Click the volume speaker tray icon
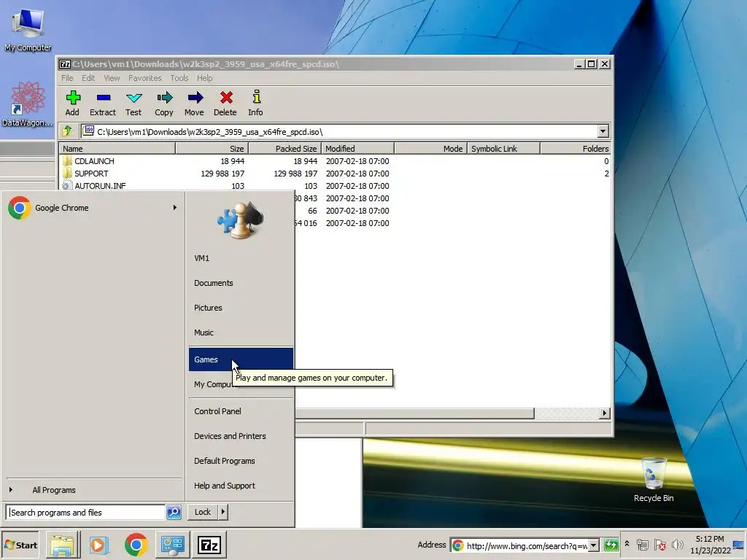Image resolution: width=747 pixels, height=560 pixels. (x=677, y=544)
